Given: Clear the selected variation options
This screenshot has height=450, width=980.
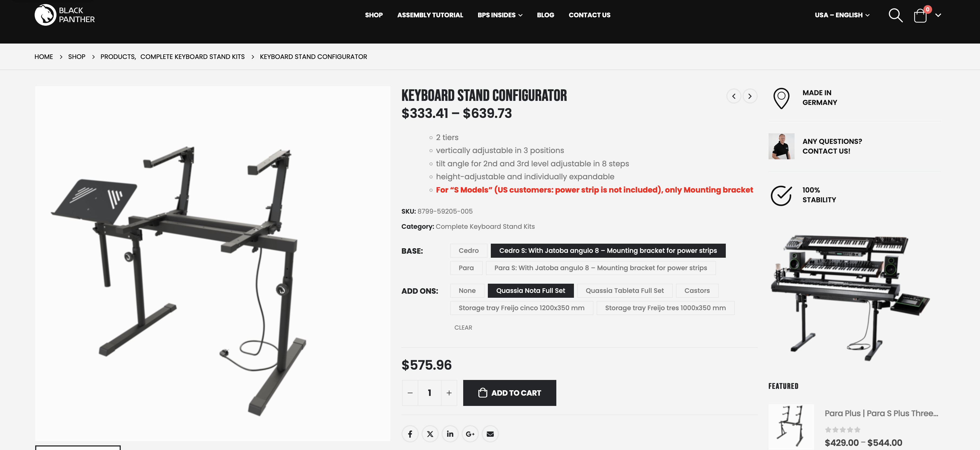Looking at the screenshot, I should 463,327.
